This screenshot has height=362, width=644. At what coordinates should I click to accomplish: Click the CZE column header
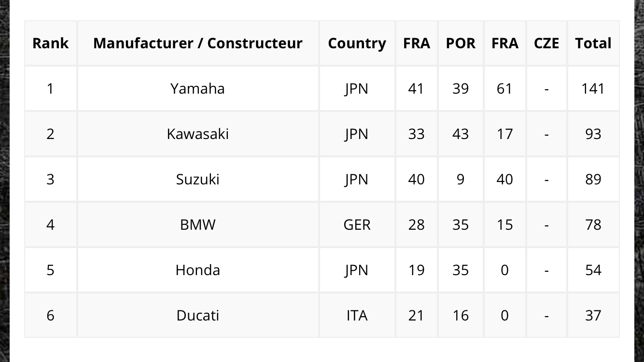pyautogui.click(x=546, y=43)
